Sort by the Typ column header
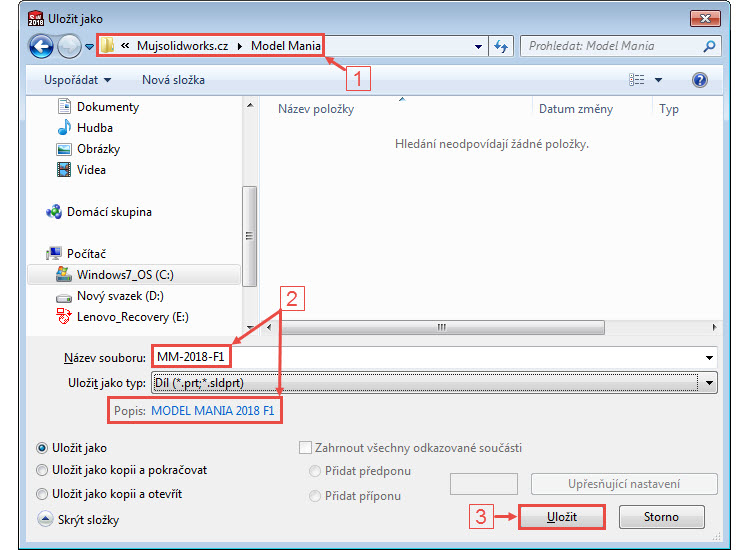This screenshot has width=750, height=550. coord(669,109)
